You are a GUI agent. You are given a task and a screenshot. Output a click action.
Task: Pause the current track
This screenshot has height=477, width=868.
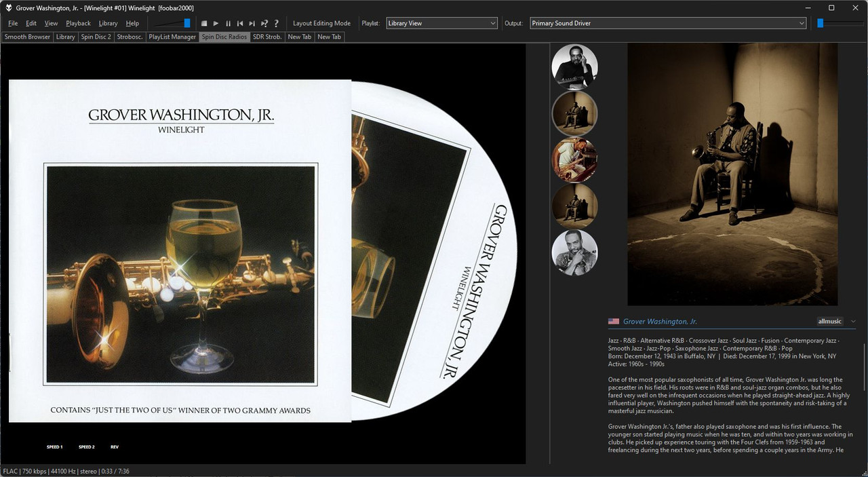pyautogui.click(x=228, y=23)
